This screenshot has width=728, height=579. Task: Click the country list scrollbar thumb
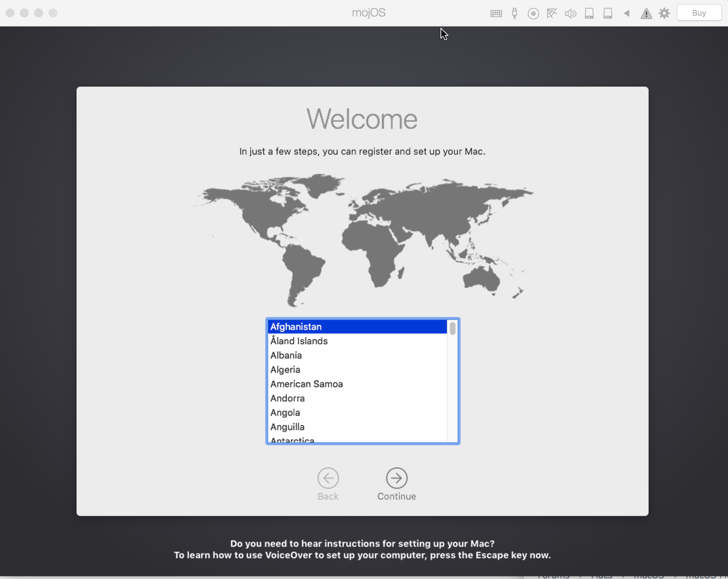(x=453, y=328)
